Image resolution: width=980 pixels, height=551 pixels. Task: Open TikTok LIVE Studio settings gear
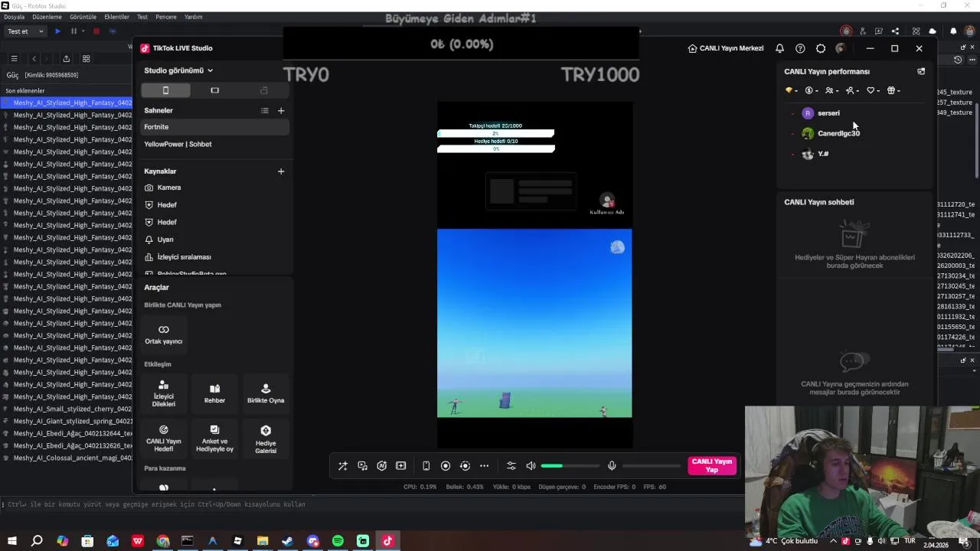pos(821,48)
